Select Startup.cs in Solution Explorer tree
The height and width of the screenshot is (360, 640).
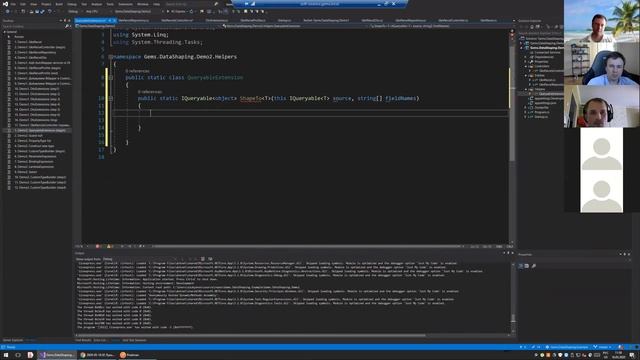click(x=541, y=117)
